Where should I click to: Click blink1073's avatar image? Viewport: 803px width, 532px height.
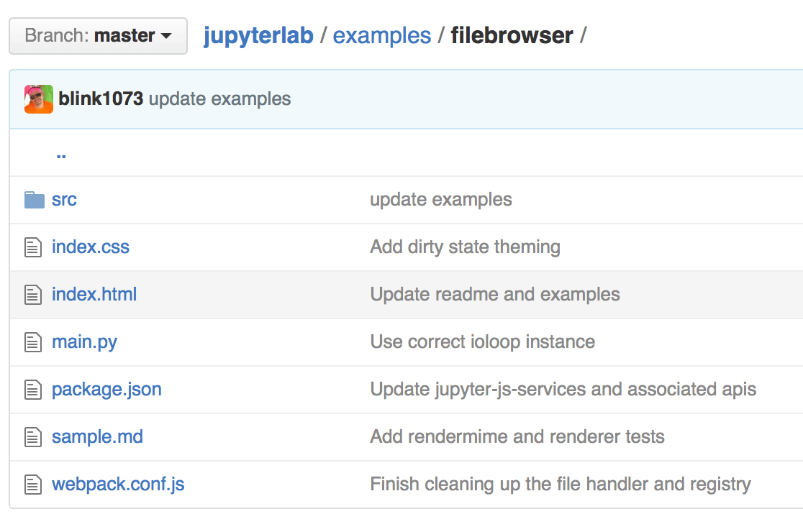pos(37,98)
